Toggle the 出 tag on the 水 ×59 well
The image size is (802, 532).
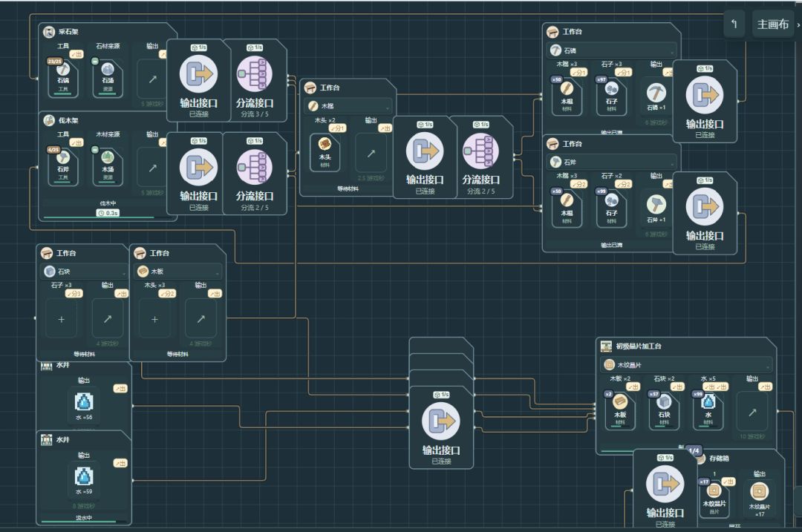tap(120, 463)
